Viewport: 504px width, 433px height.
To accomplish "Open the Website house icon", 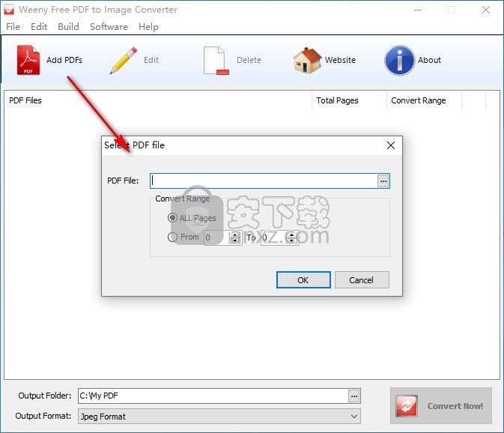I will pyautogui.click(x=307, y=60).
